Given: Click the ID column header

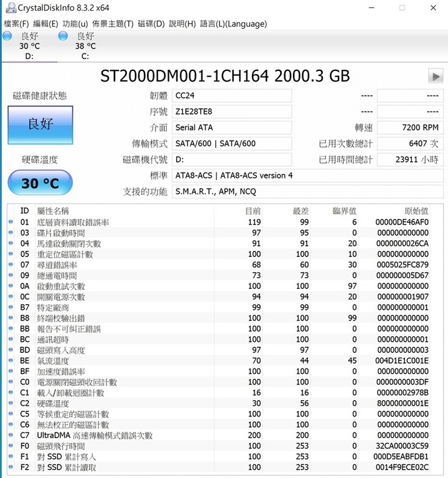Looking at the screenshot, I should click(x=24, y=210).
